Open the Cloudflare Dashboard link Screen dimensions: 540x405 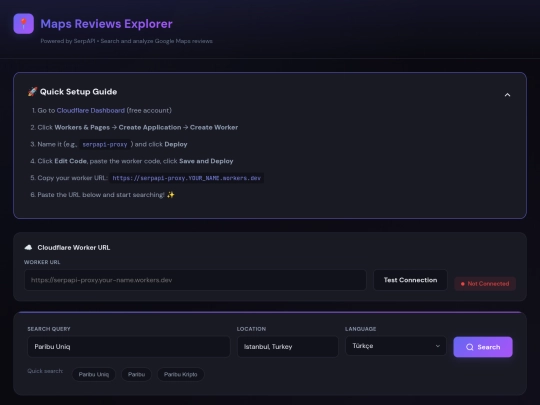[91, 111]
